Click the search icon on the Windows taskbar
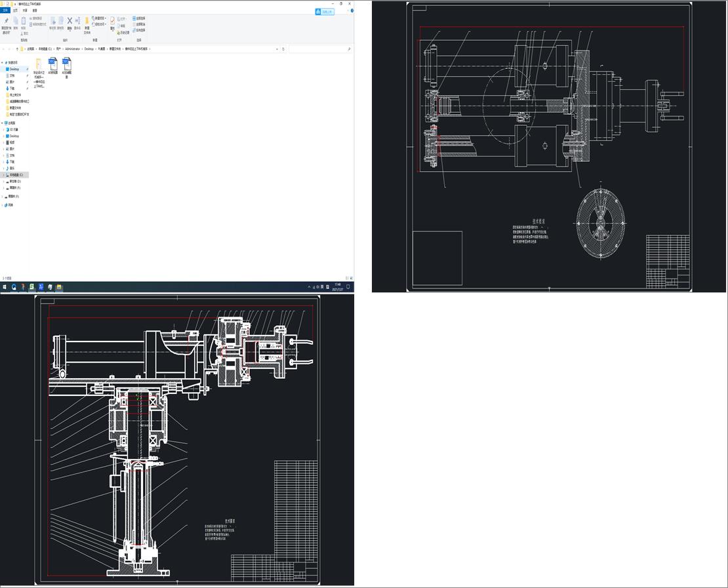 pyautogui.click(x=14, y=287)
